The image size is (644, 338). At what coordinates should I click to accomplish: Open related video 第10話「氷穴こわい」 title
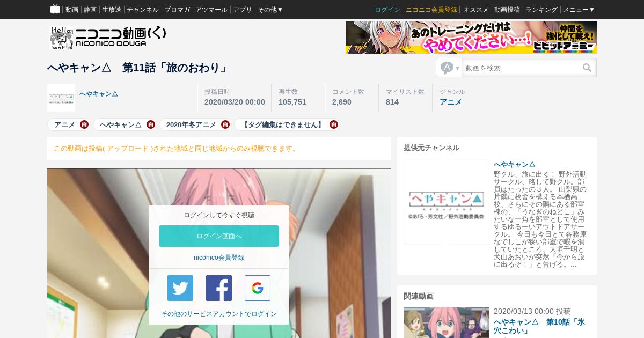click(x=539, y=327)
